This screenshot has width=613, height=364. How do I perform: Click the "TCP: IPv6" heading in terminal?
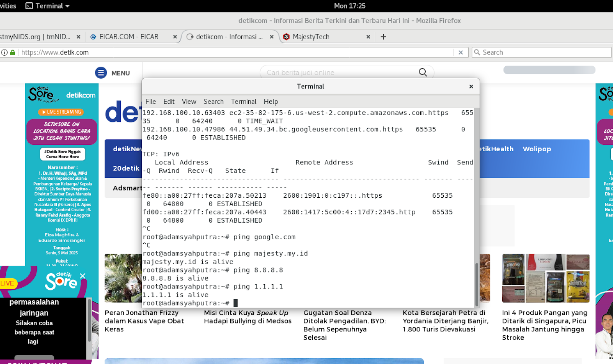[161, 154]
